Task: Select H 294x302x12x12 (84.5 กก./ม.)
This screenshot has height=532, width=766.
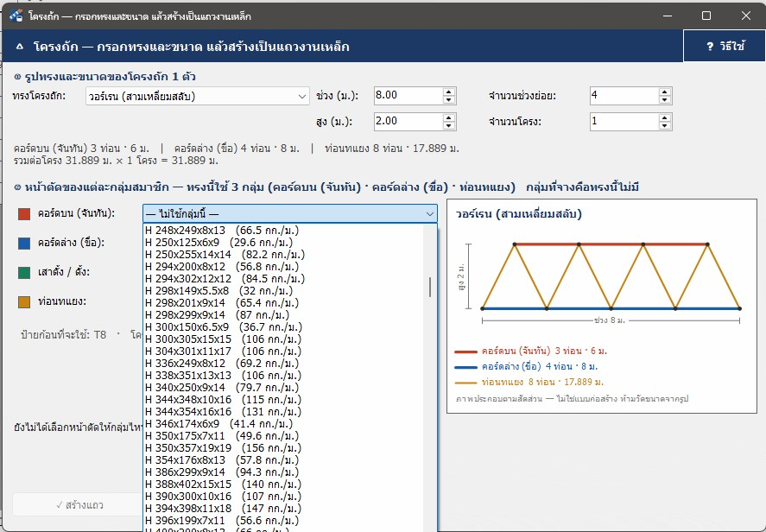Action: [x=283, y=279]
